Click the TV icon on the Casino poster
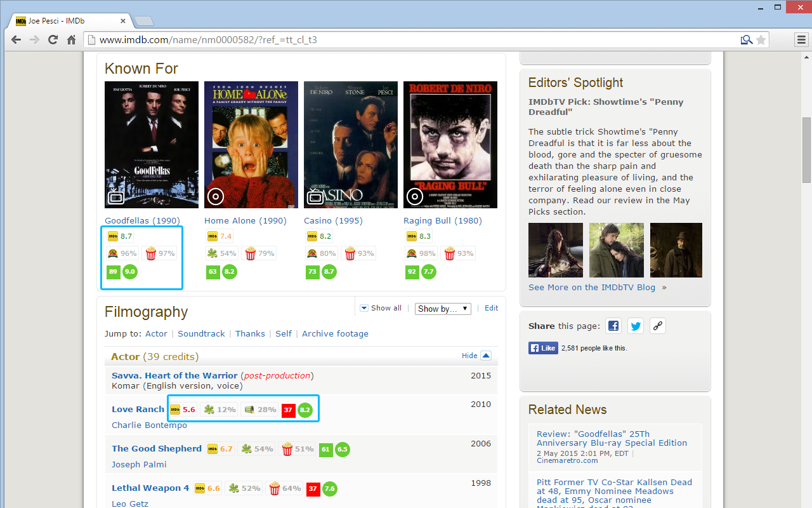Viewport: 812px width, 508px height. (315, 196)
